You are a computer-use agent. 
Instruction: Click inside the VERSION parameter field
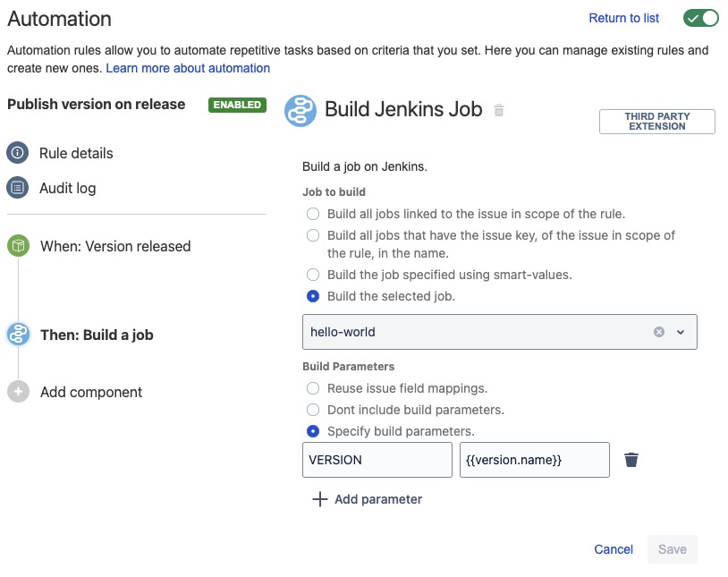376,459
